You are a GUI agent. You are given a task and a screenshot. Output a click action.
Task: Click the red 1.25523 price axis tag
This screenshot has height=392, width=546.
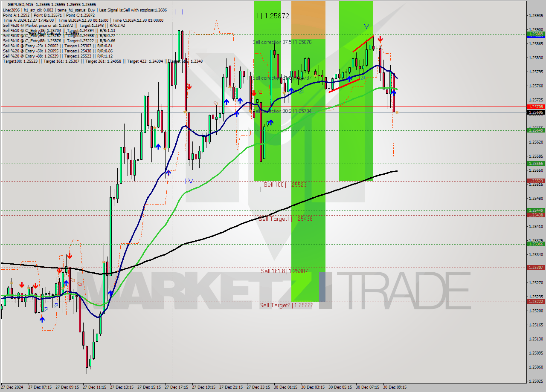pos(536,181)
